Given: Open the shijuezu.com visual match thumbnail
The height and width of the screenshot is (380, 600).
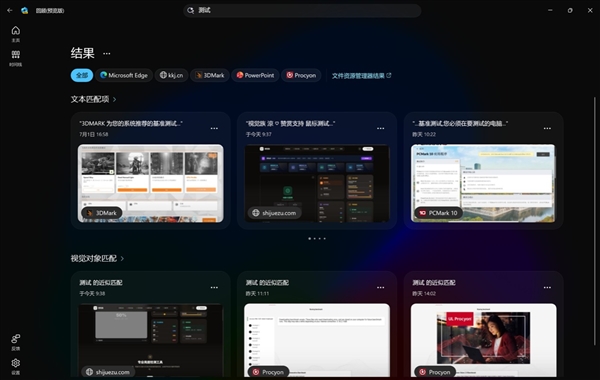Looking at the screenshot, I should 151,340.
